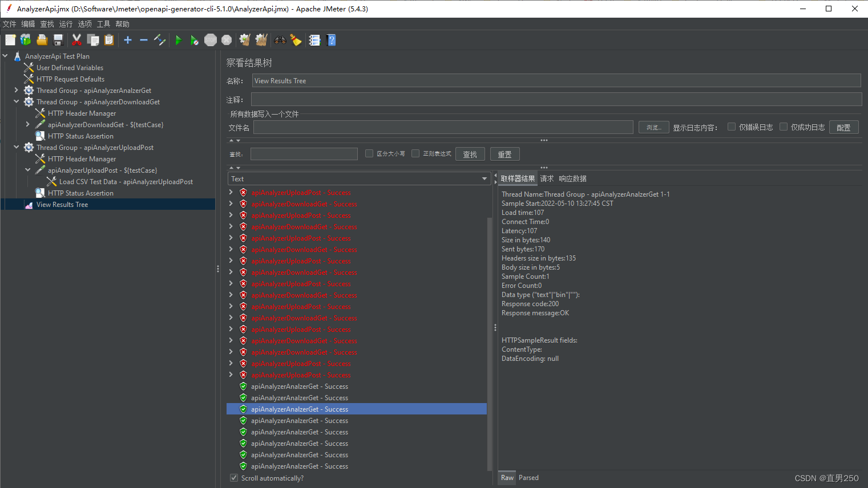Open the Function Helper dialog icon

coord(314,40)
